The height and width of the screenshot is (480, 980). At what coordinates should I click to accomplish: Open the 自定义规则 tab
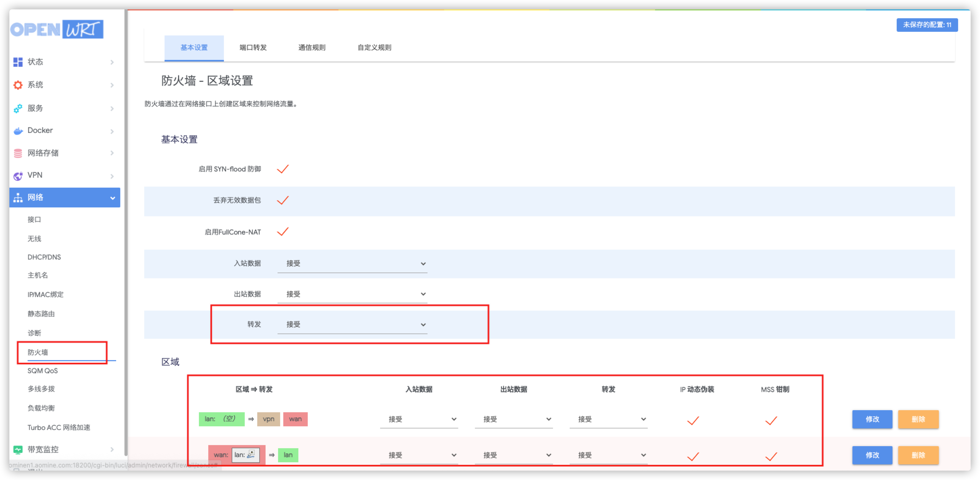point(374,48)
